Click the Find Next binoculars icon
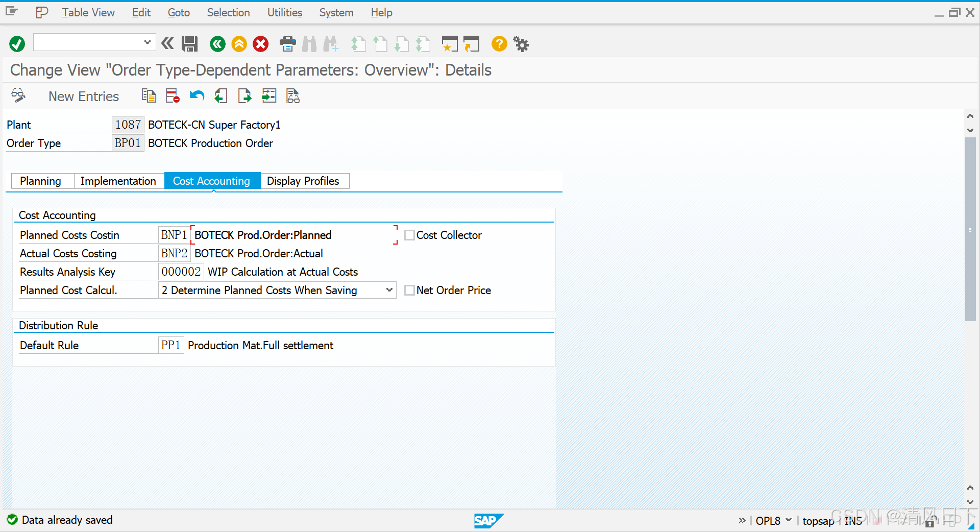Viewport: 980px width, 532px height. click(x=331, y=44)
